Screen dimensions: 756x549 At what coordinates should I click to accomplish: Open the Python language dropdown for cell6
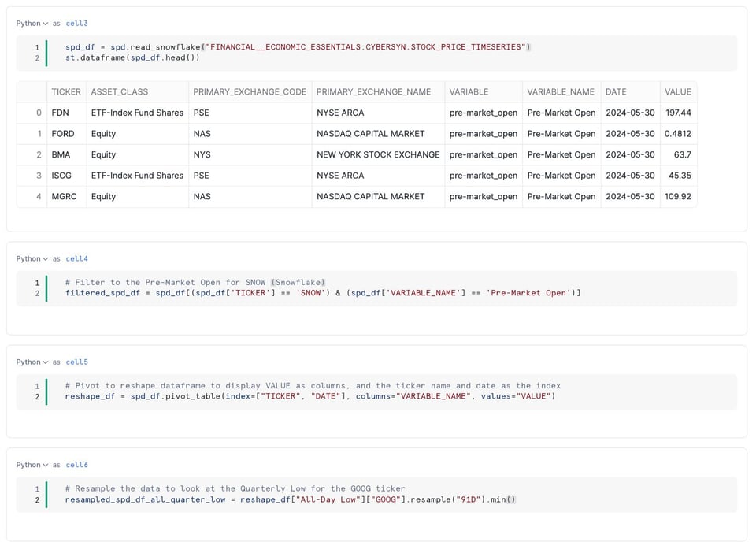31,465
